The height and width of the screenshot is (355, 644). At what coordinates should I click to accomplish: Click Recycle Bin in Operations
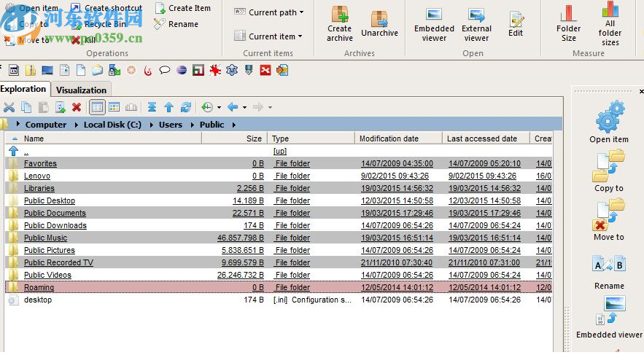98,24
